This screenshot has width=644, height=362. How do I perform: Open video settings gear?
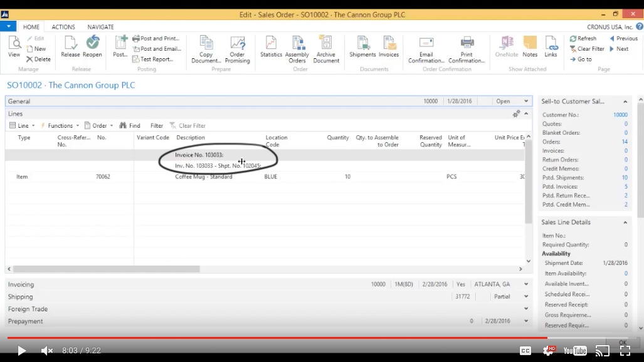pyautogui.click(x=548, y=351)
